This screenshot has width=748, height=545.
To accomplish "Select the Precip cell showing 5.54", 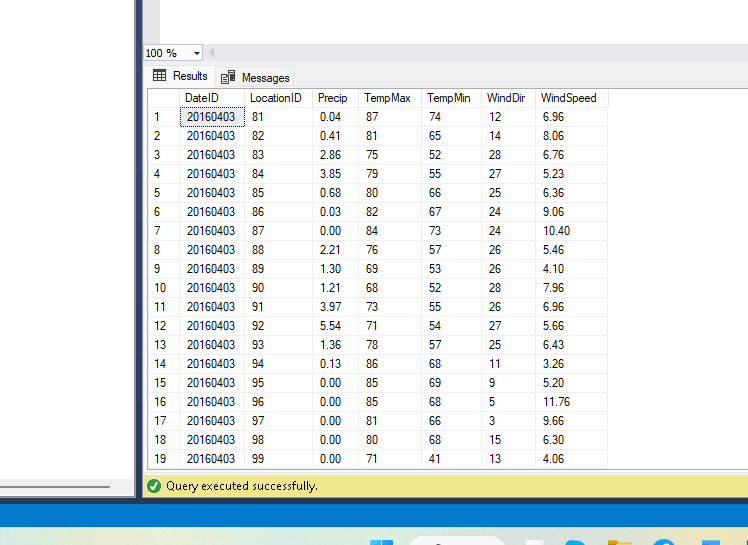I will pyautogui.click(x=330, y=326).
